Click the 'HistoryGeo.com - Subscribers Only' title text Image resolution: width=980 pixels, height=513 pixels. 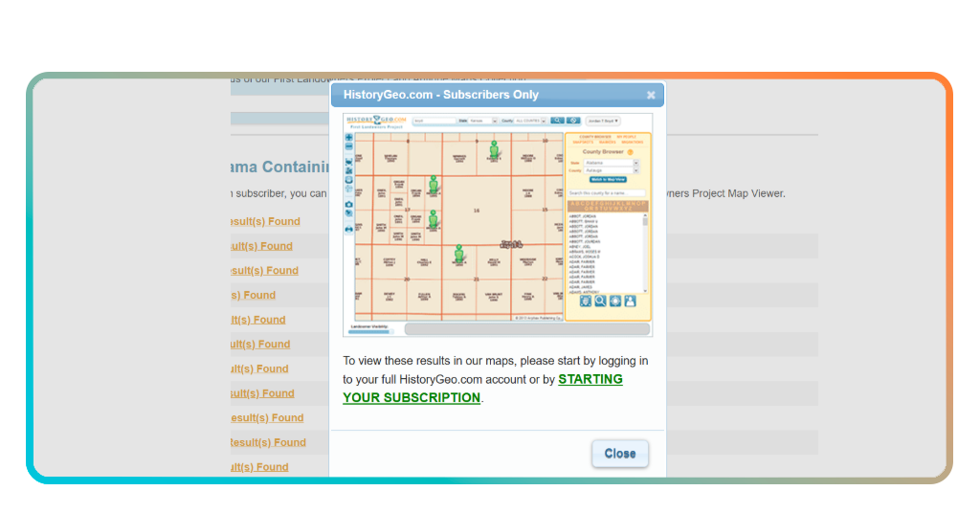click(440, 95)
